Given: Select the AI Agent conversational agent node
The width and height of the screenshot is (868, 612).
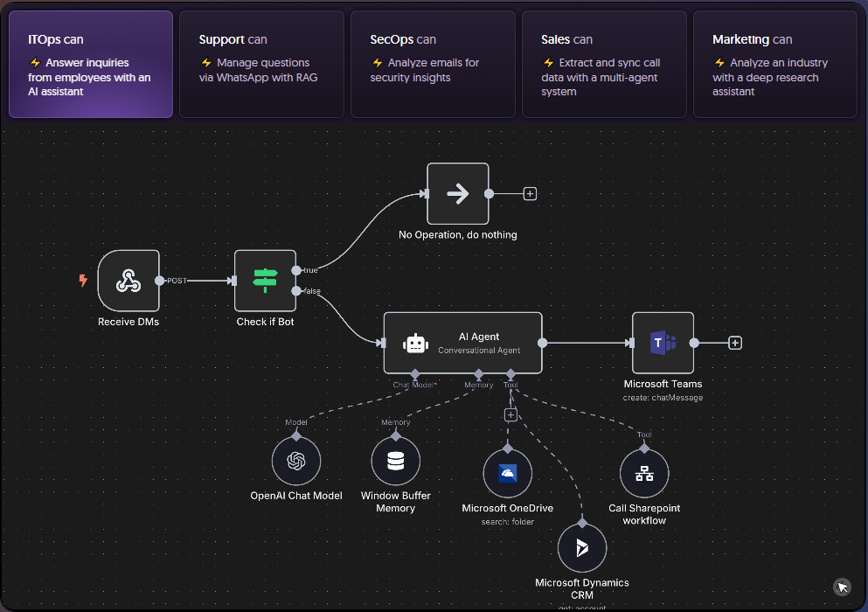Looking at the screenshot, I should [x=462, y=343].
